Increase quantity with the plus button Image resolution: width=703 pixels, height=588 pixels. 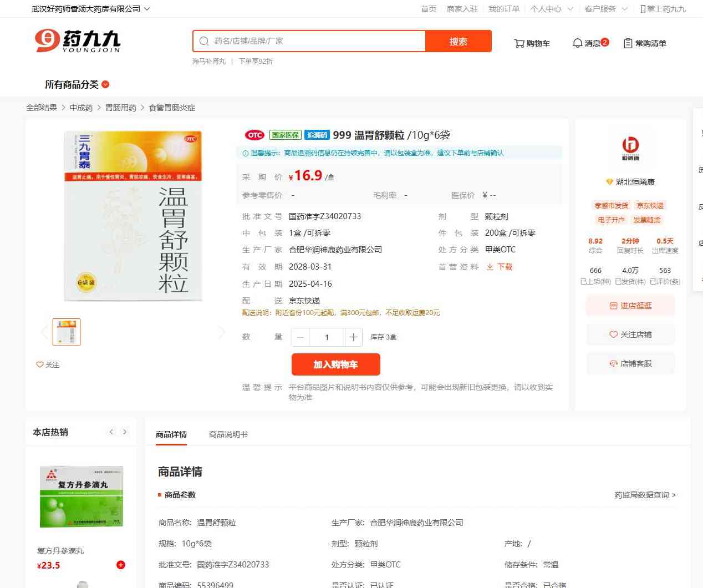(353, 337)
